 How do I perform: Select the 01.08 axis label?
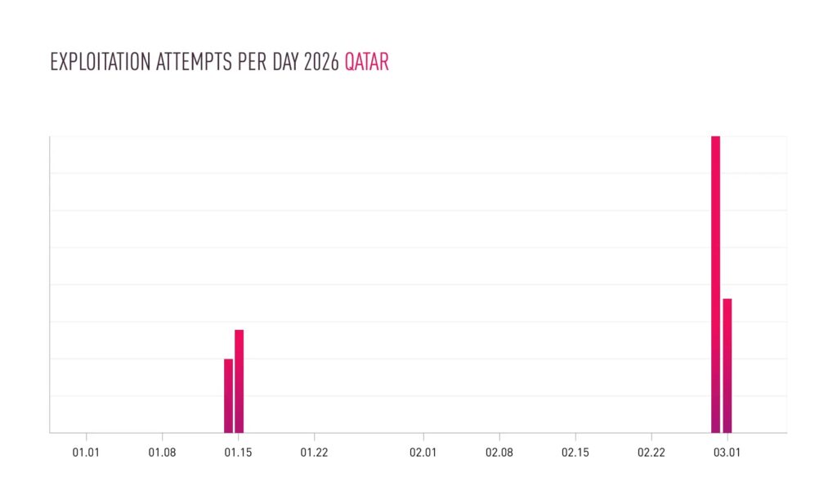tap(162, 452)
